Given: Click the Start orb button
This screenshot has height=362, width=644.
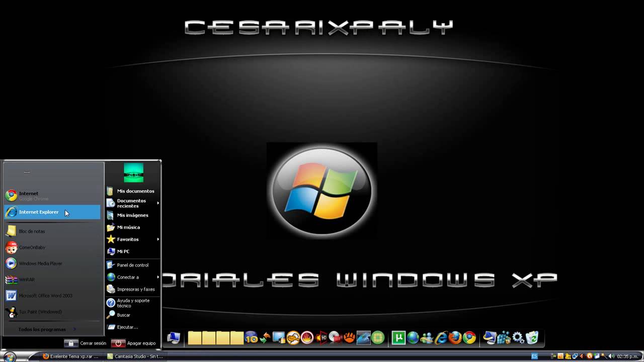Looking at the screenshot, I should click(9, 356).
